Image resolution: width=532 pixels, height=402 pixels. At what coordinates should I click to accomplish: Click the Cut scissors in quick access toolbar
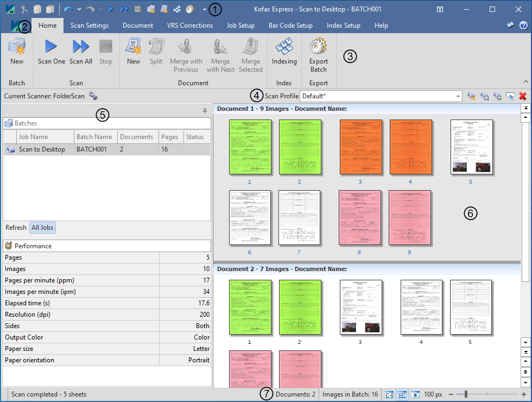[24, 9]
